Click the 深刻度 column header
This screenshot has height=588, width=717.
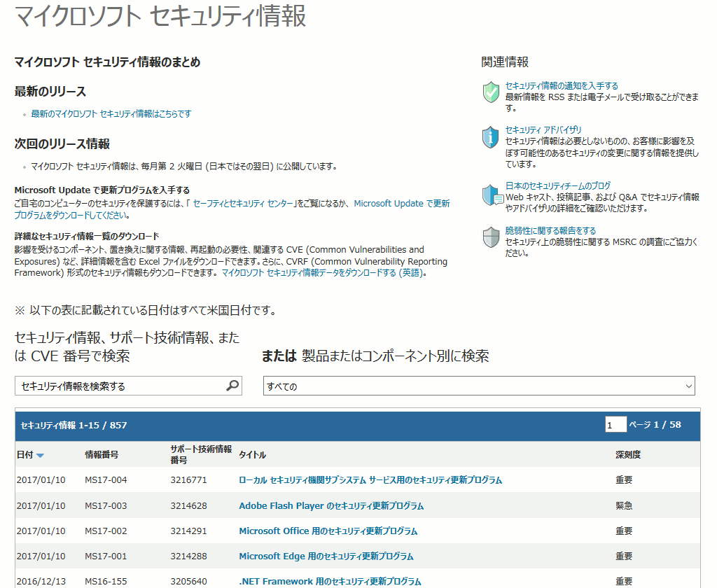pyautogui.click(x=628, y=455)
